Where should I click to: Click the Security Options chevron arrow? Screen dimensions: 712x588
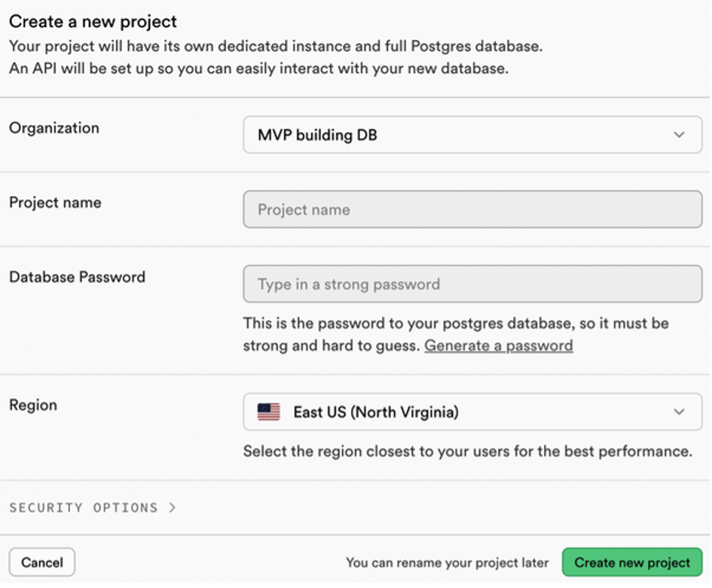(x=172, y=507)
